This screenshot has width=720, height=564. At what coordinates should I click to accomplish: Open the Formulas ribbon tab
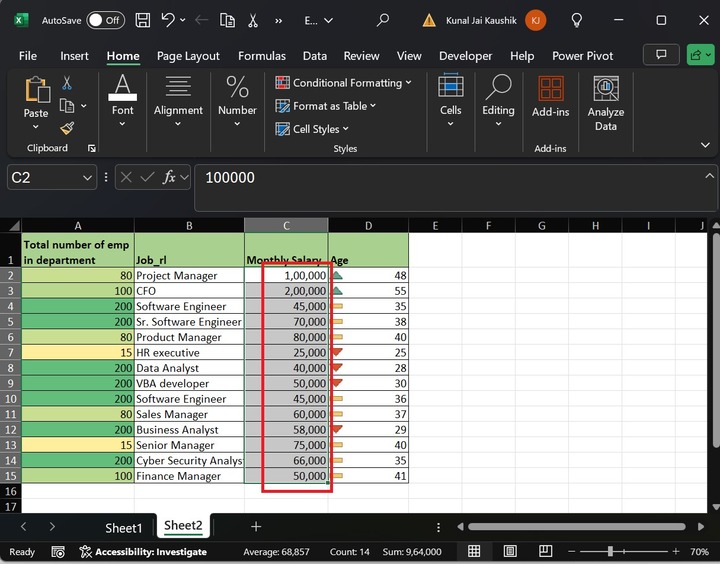[261, 56]
